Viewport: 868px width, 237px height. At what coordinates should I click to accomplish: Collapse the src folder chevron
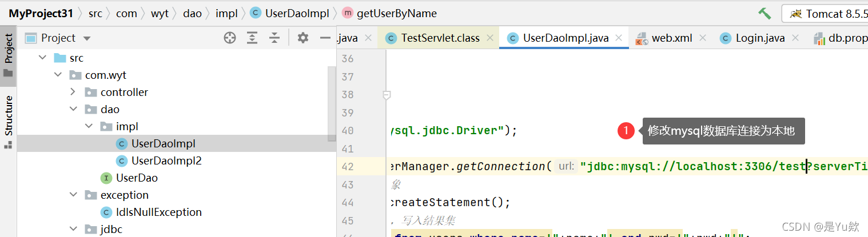(x=42, y=58)
